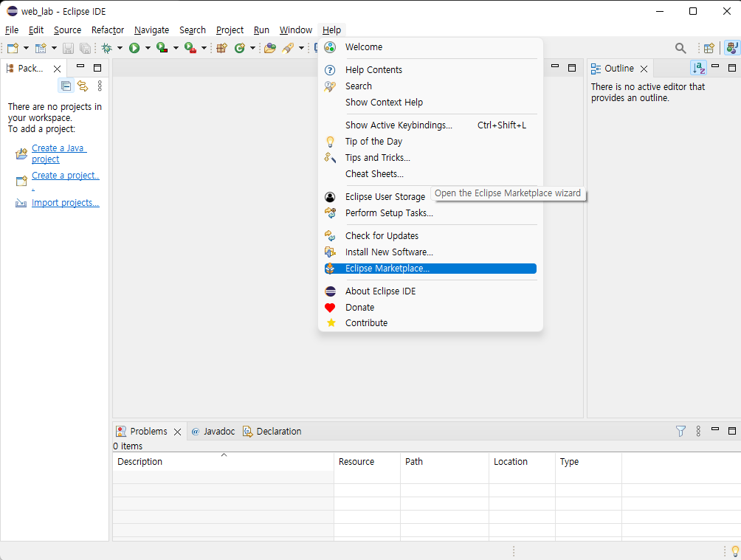This screenshot has height=560, width=741.
Task: Click the lightbulb tip icon in status bar
Action: click(x=735, y=550)
